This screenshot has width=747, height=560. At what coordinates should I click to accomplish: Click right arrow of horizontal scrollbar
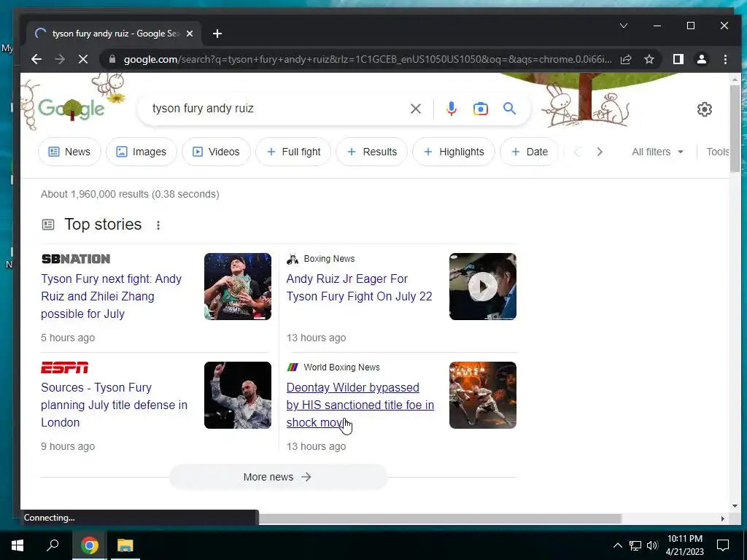(723, 518)
